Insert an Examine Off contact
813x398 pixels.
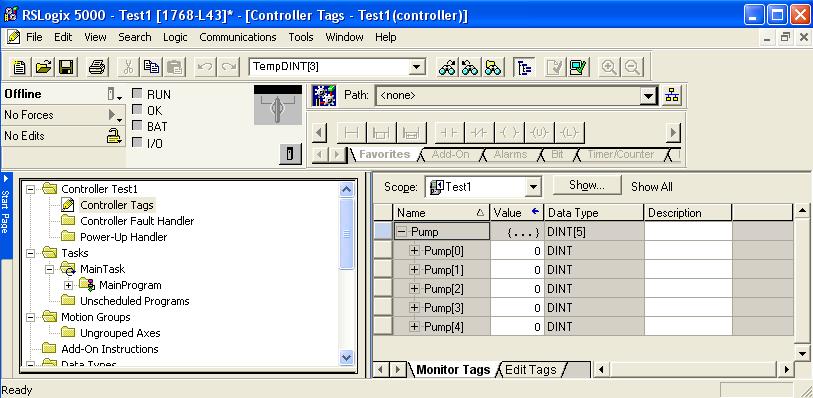pyautogui.click(x=479, y=133)
